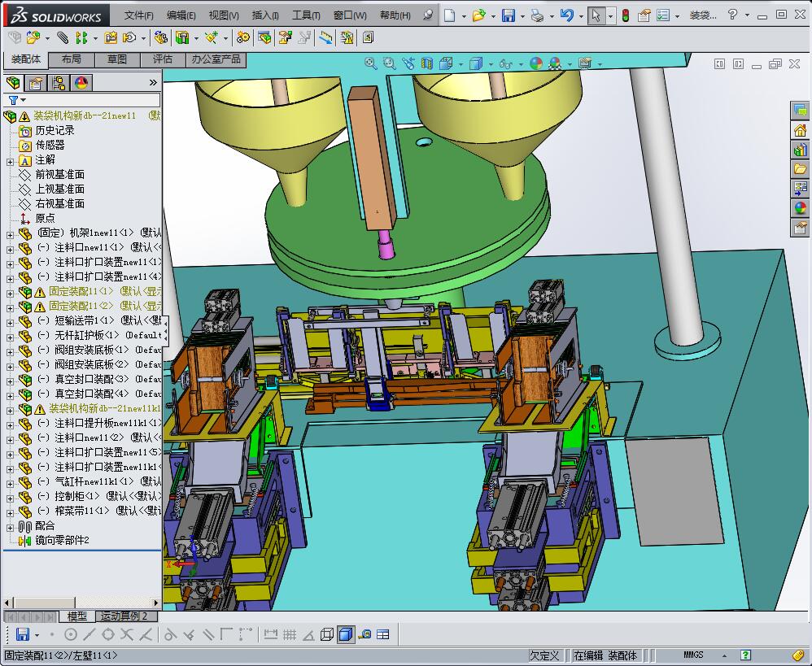
Task: Click the Edit Appearance color ball icon
Action: (x=536, y=63)
